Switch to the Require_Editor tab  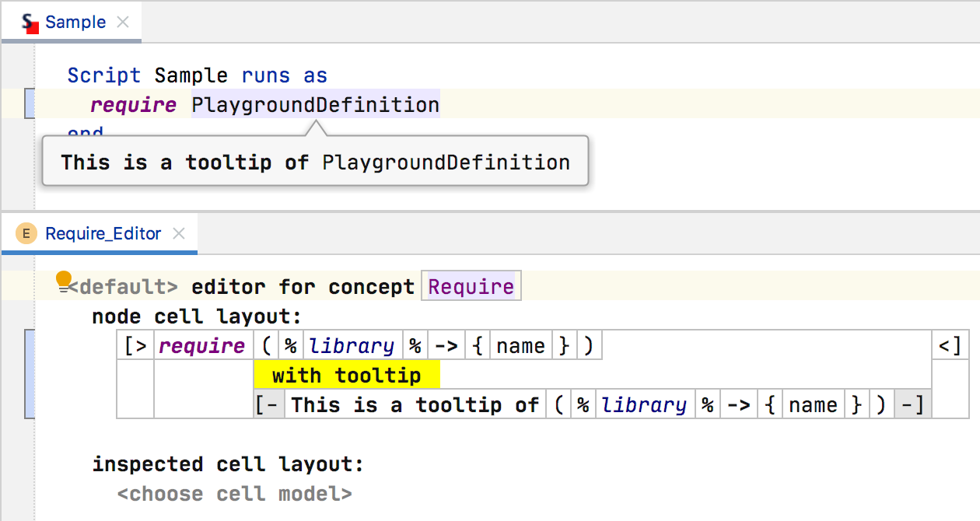coord(103,233)
